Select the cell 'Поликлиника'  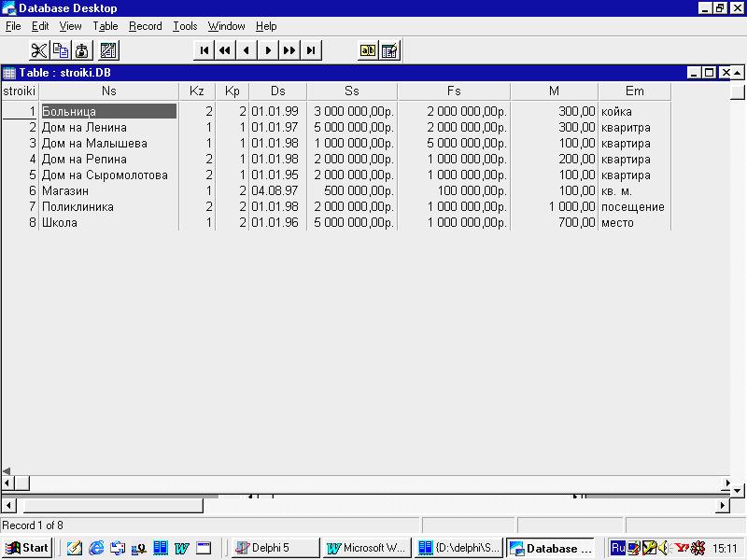pos(108,206)
